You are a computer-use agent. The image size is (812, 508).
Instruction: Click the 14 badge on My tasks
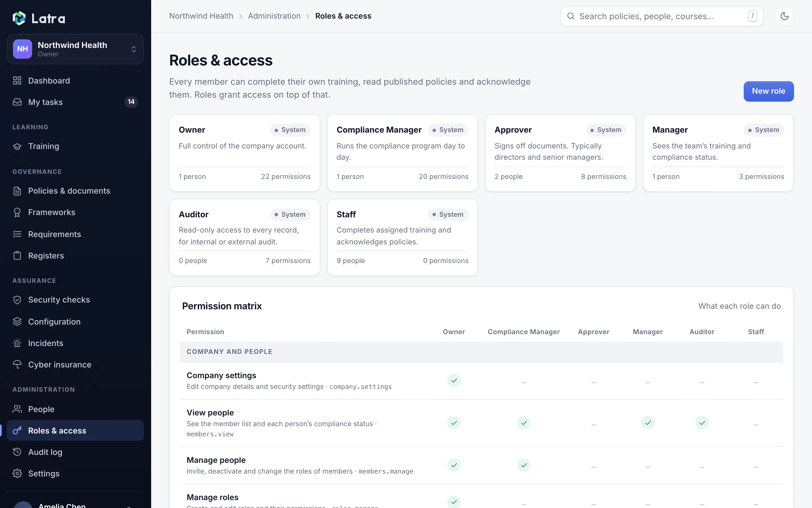pos(131,102)
